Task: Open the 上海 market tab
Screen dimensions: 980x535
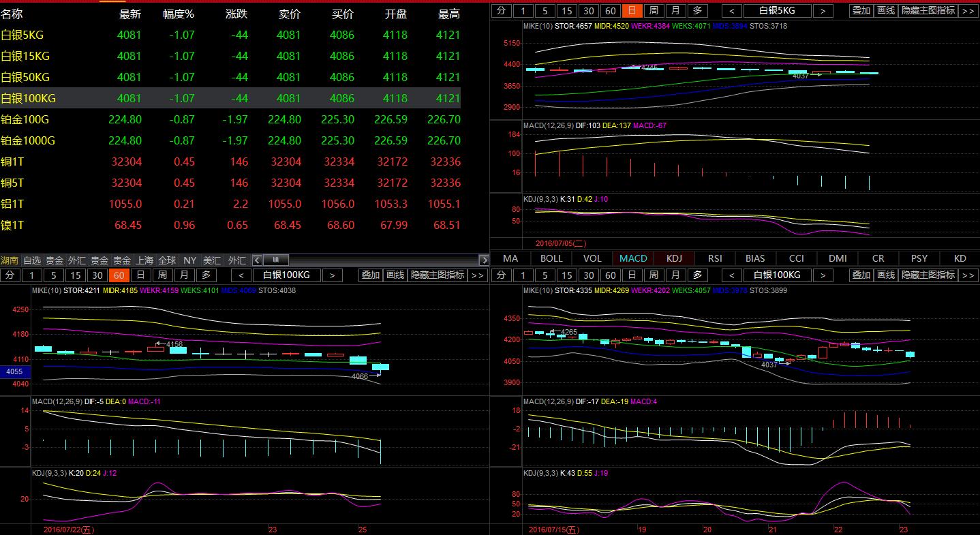Action: point(144,260)
